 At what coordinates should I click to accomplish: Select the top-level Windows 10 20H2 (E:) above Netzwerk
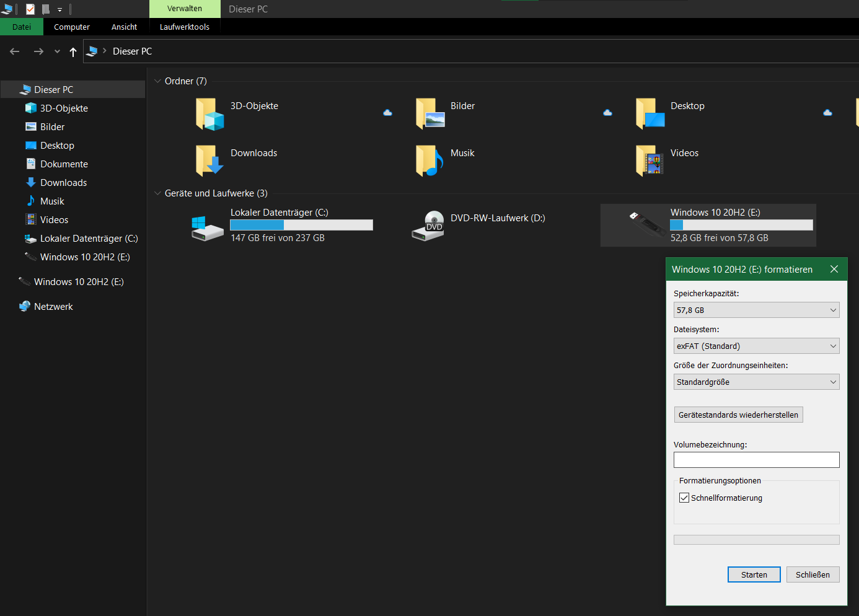click(x=71, y=281)
